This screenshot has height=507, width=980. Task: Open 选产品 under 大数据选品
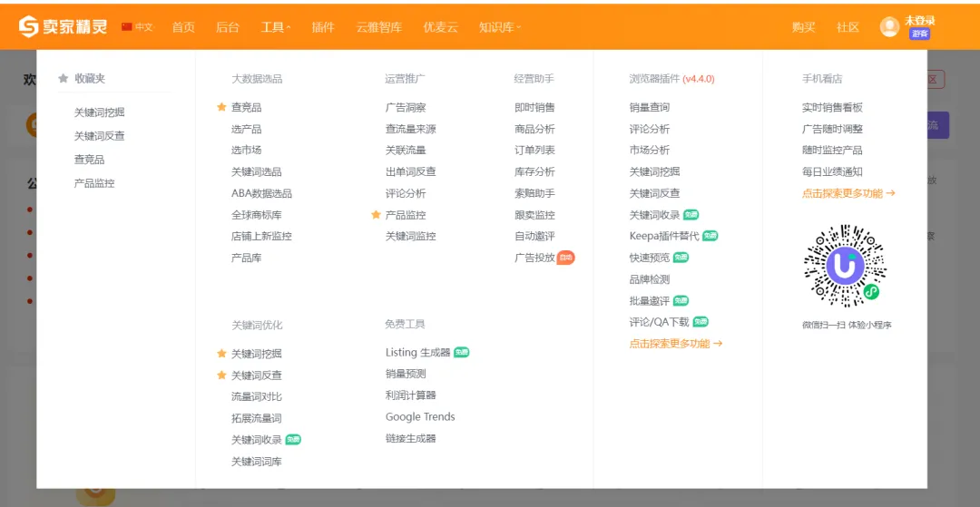[246, 130]
